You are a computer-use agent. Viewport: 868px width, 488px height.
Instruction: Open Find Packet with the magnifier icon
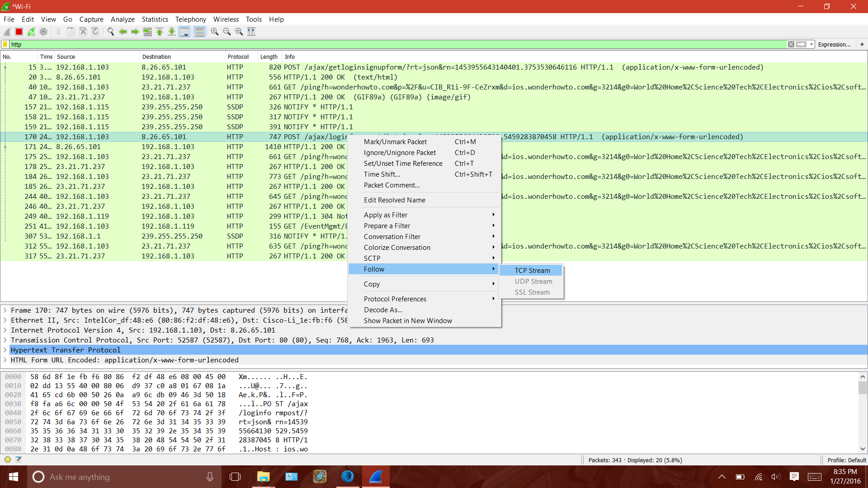pyautogui.click(x=110, y=32)
